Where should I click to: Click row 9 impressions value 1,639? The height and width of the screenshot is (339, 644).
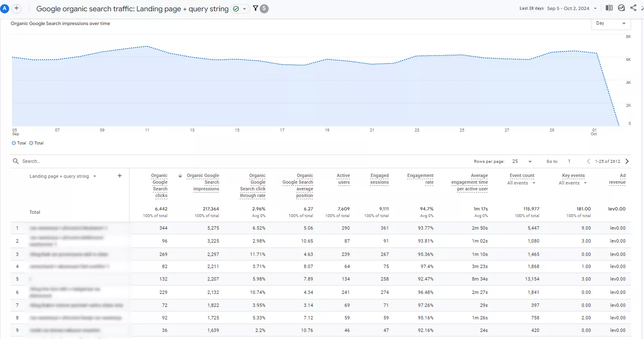pos(213,330)
